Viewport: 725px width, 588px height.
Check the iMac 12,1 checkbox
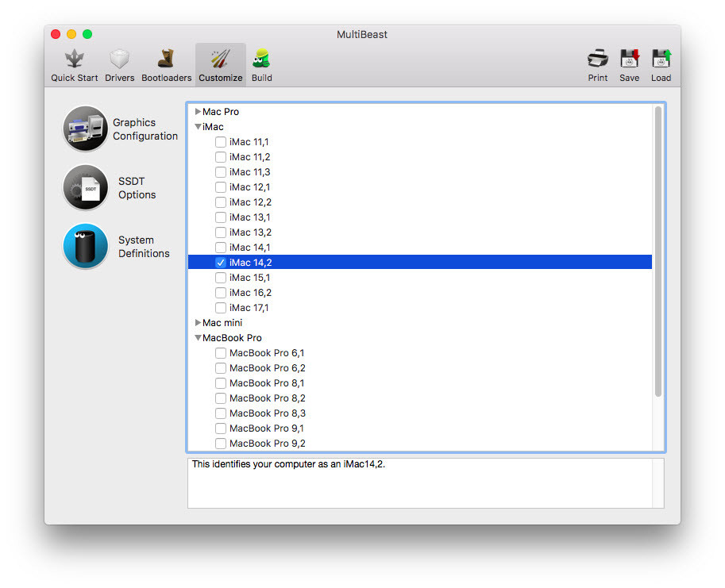pyautogui.click(x=221, y=187)
